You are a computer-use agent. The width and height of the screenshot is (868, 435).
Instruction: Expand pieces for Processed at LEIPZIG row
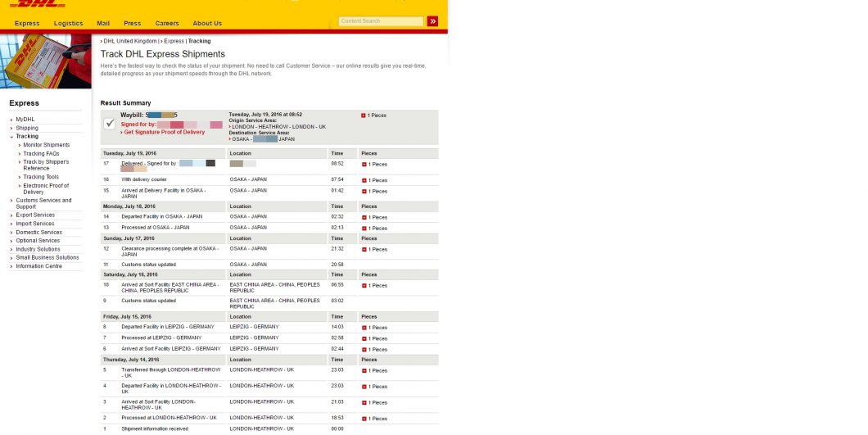[x=364, y=339]
